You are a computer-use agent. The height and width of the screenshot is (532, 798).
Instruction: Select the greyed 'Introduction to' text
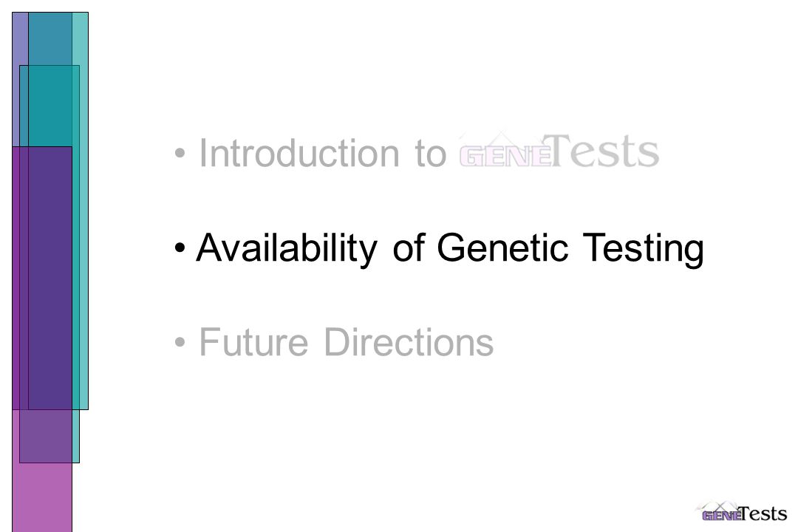coord(323,153)
